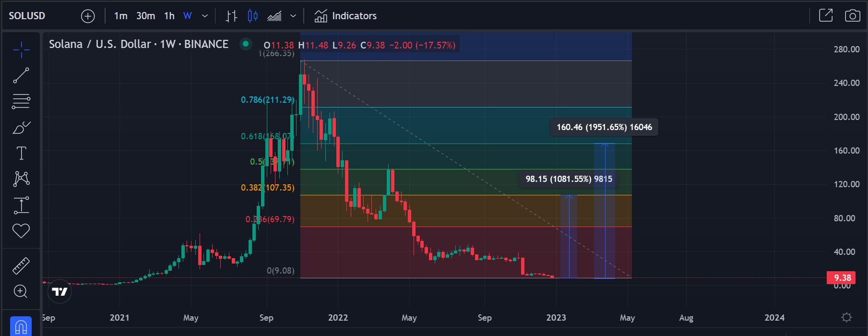Image resolution: width=868 pixels, height=336 pixels.
Task: Open the Fibonacci retracement tools
Action: [x=21, y=101]
